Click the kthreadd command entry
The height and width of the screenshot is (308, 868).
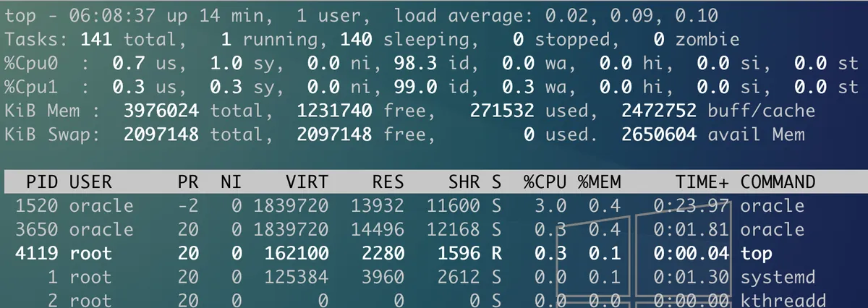pos(783,300)
